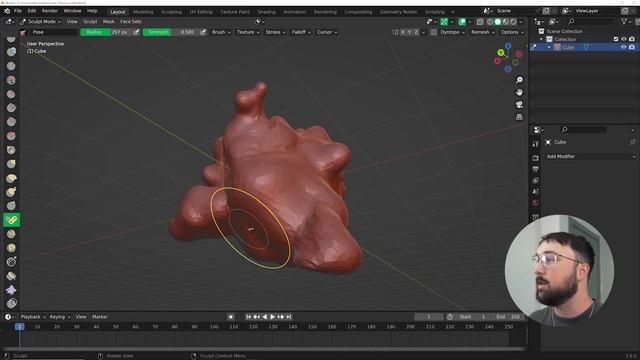
Task: Open the Scene properties tab
Action: tap(536, 191)
